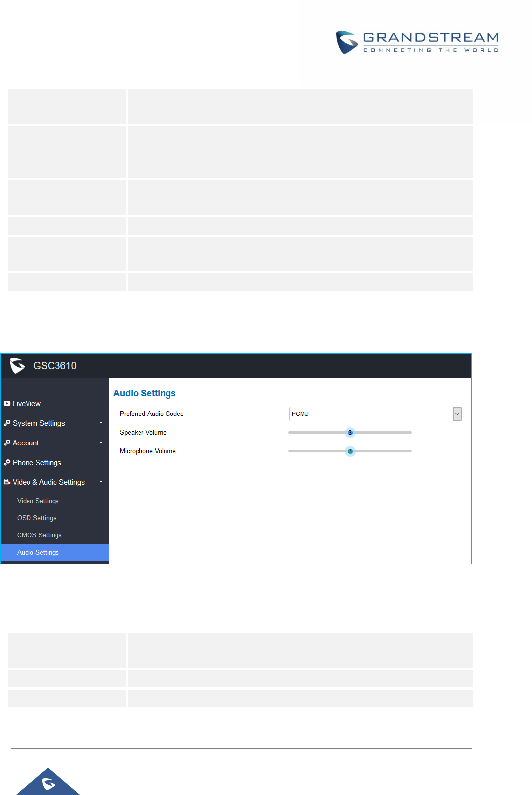
Task: Click the Video & Audio Settings camera icon
Action: (7, 482)
